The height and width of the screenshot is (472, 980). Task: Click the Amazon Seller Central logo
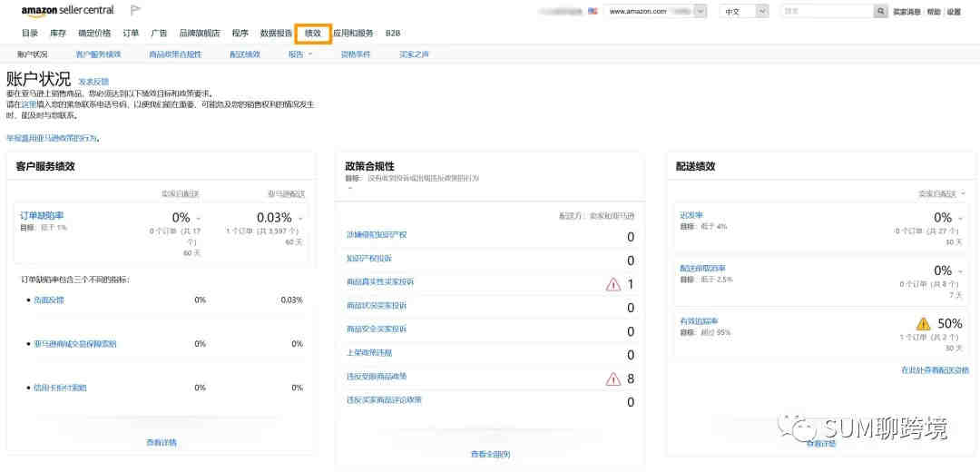point(67,11)
